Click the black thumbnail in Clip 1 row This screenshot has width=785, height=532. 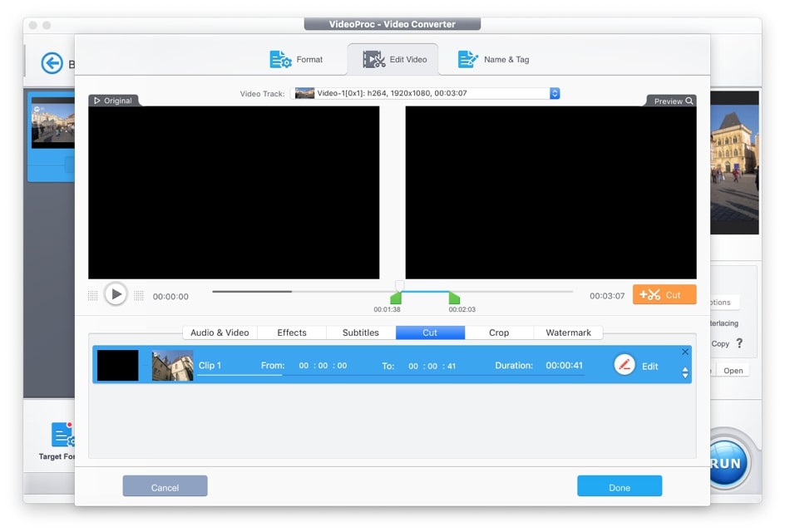tap(117, 366)
